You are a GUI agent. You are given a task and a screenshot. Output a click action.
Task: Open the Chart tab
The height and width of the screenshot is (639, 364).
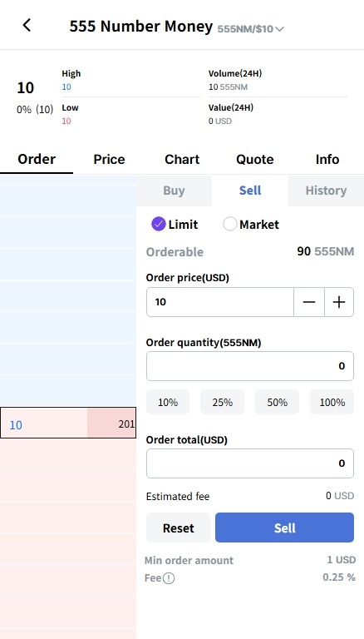(x=182, y=159)
